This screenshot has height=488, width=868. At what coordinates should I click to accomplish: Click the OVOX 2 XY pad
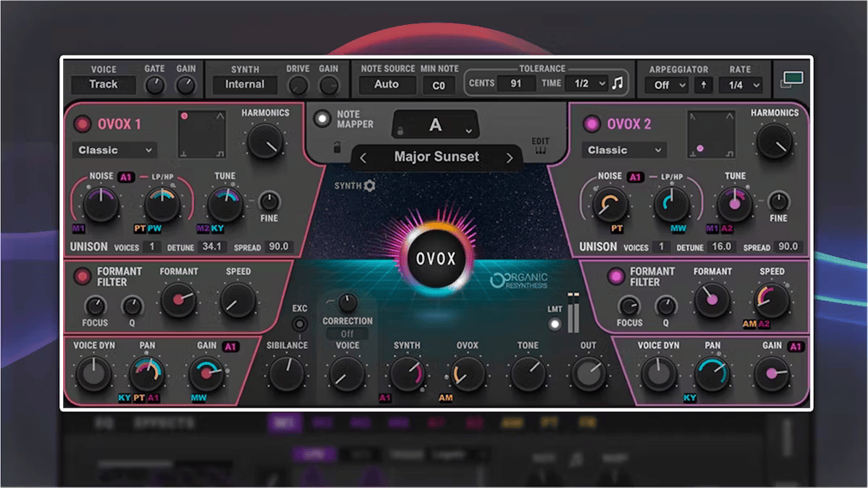(711, 134)
